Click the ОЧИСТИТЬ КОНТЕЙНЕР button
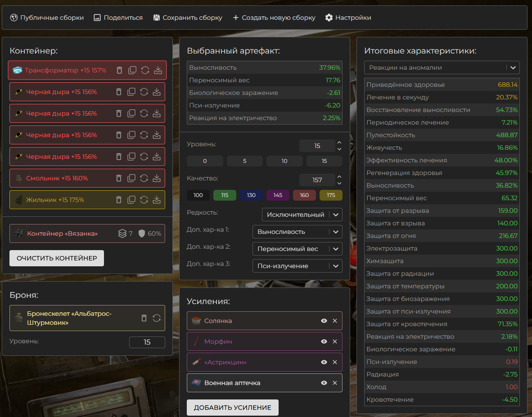Screen dimensions: 532x417 [57, 258]
